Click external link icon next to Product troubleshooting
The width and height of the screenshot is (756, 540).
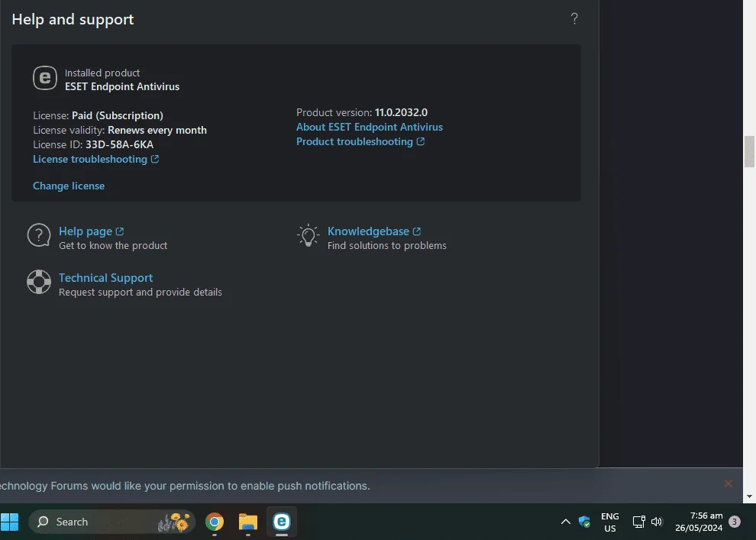pos(421,141)
